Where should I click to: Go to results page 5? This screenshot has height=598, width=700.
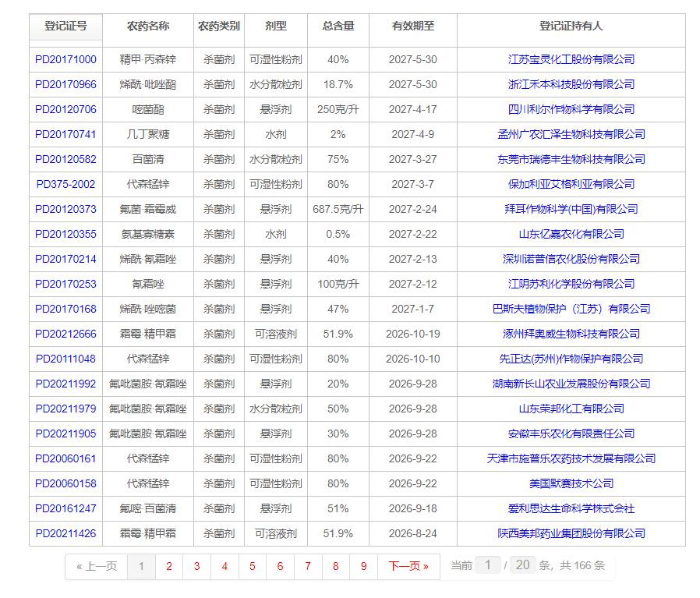tap(253, 567)
